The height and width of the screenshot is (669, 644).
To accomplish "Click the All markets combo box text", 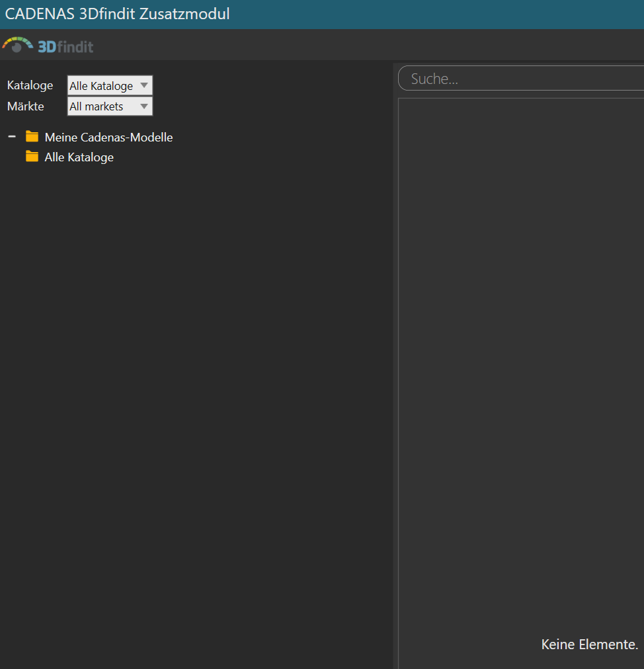I will [x=97, y=106].
